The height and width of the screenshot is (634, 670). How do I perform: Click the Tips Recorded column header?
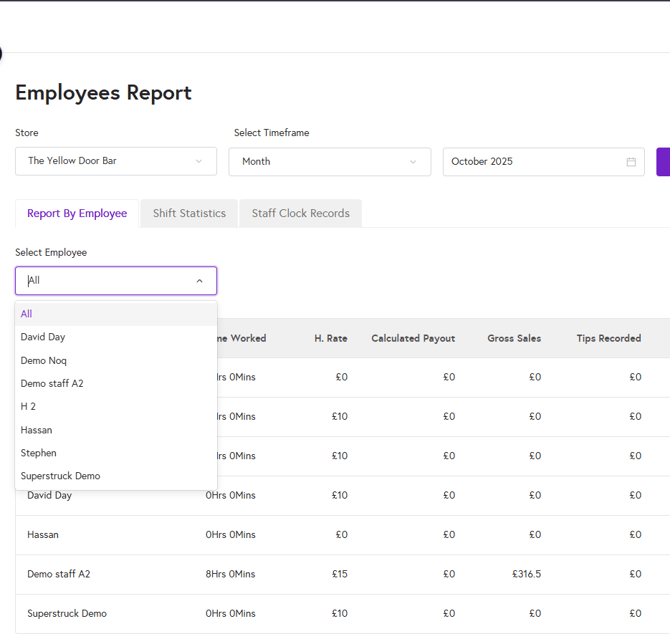(608, 338)
